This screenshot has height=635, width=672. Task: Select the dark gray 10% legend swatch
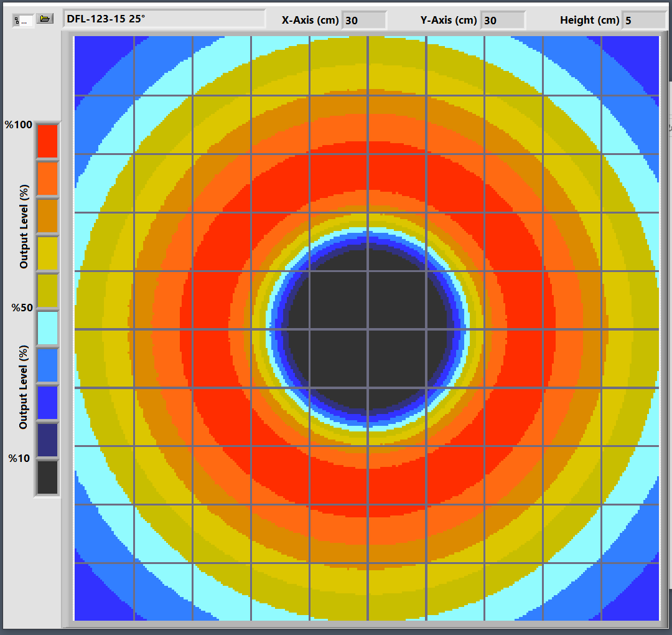coord(47,477)
